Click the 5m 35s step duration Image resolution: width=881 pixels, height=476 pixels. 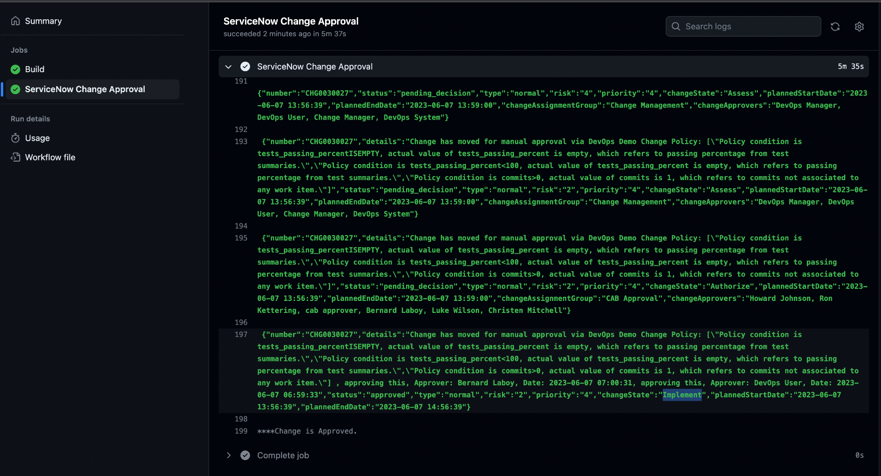point(851,66)
